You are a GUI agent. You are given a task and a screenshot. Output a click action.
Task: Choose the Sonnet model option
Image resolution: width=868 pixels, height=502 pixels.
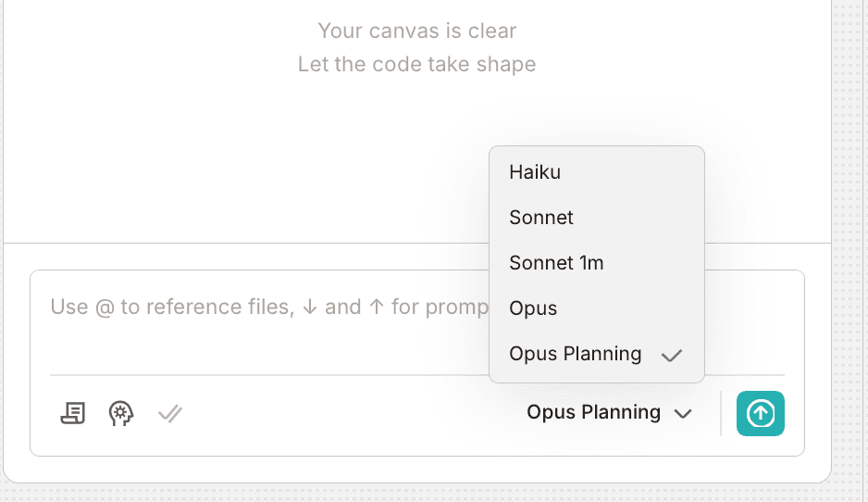pos(541,218)
